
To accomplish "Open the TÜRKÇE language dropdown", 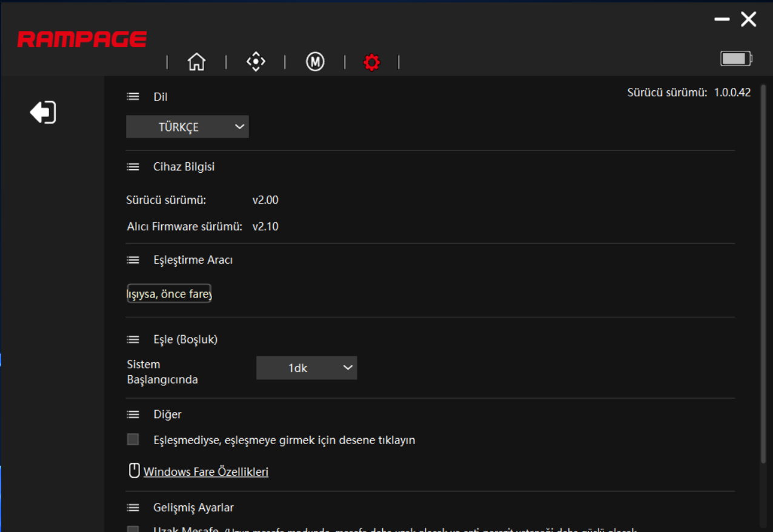I will (187, 127).
